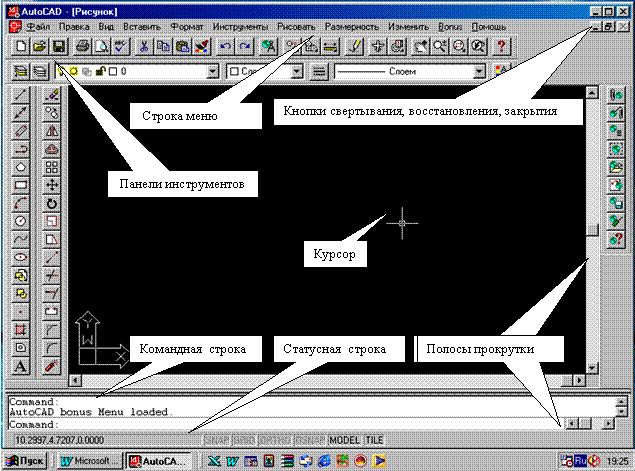Viewport: 635px width, 471px height.
Task: Open the Правка menu
Action: click(74, 27)
